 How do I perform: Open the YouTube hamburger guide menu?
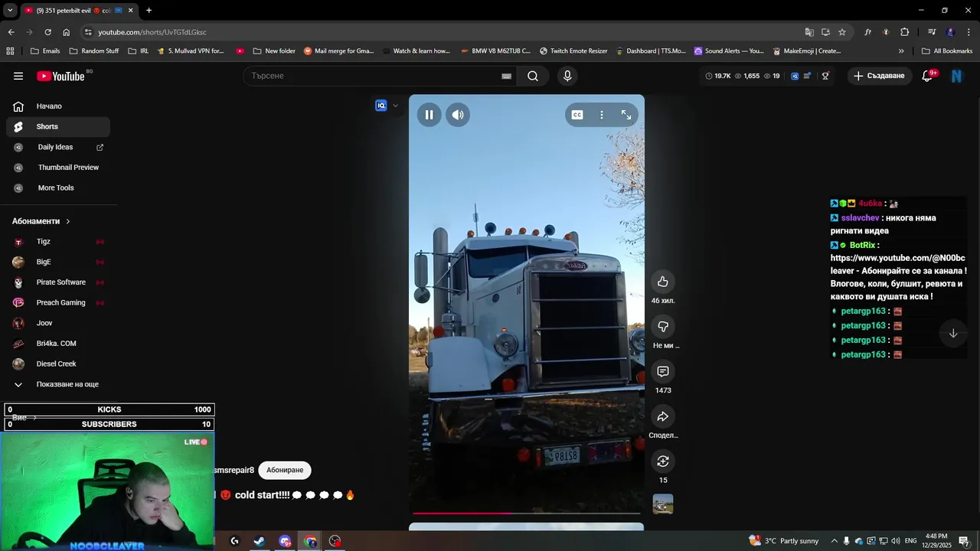[x=18, y=76]
